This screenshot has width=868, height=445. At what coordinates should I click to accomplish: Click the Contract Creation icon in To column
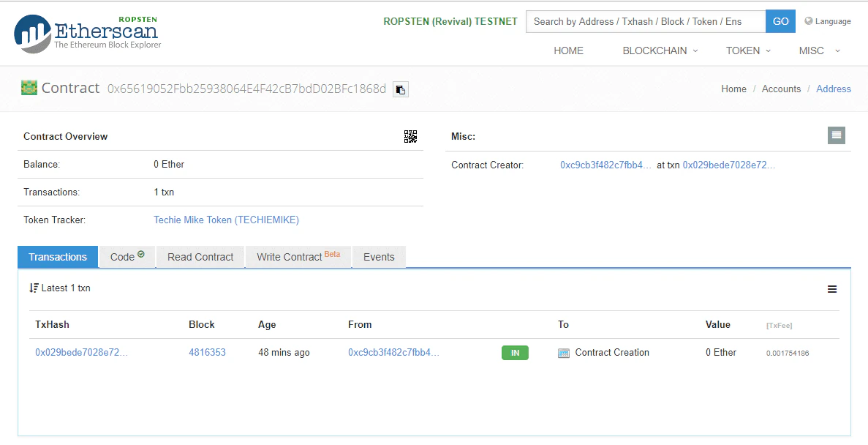(x=564, y=353)
